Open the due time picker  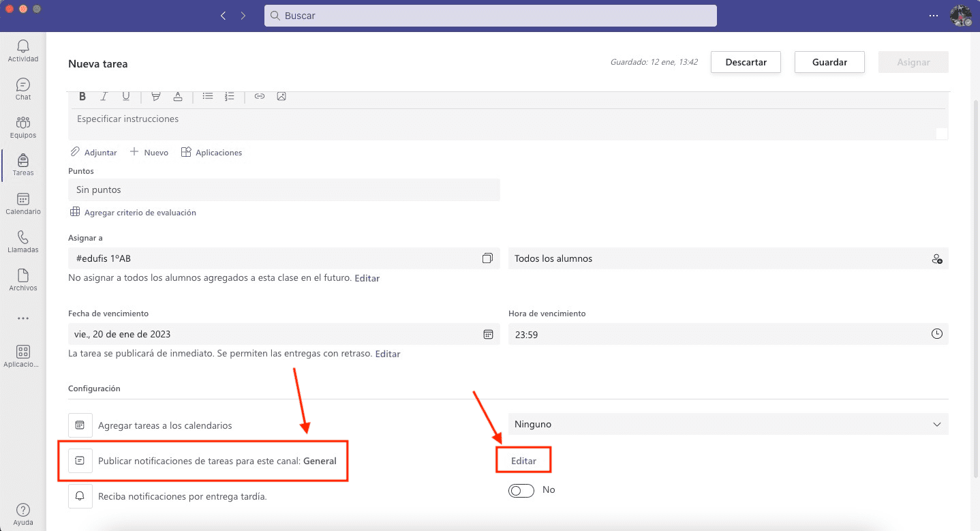(937, 334)
